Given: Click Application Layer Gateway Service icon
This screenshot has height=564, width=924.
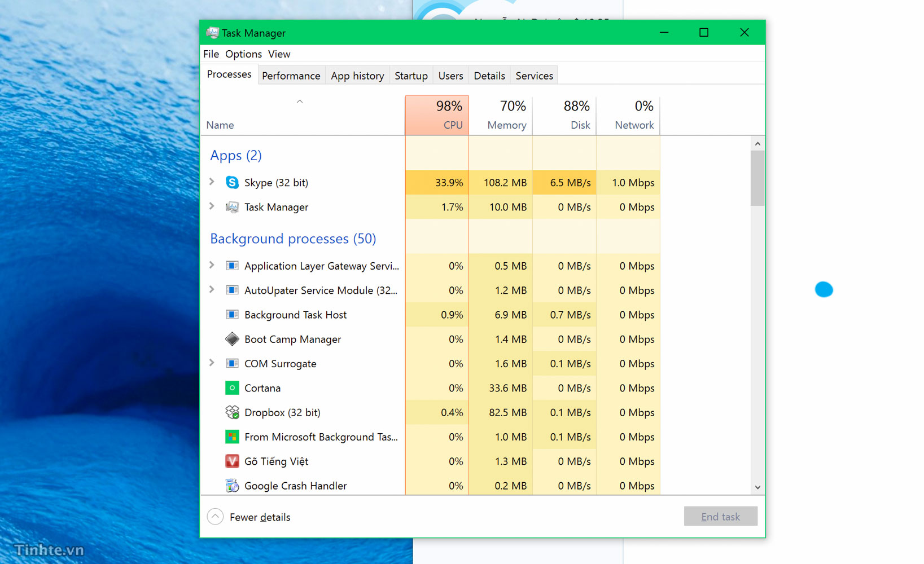Looking at the screenshot, I should point(232,266).
